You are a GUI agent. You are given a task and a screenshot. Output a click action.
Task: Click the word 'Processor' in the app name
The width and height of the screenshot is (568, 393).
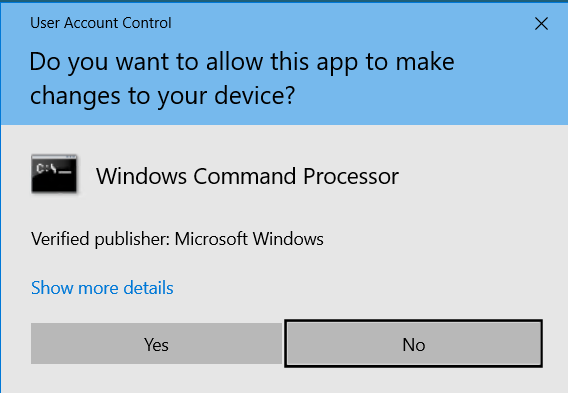click(351, 176)
